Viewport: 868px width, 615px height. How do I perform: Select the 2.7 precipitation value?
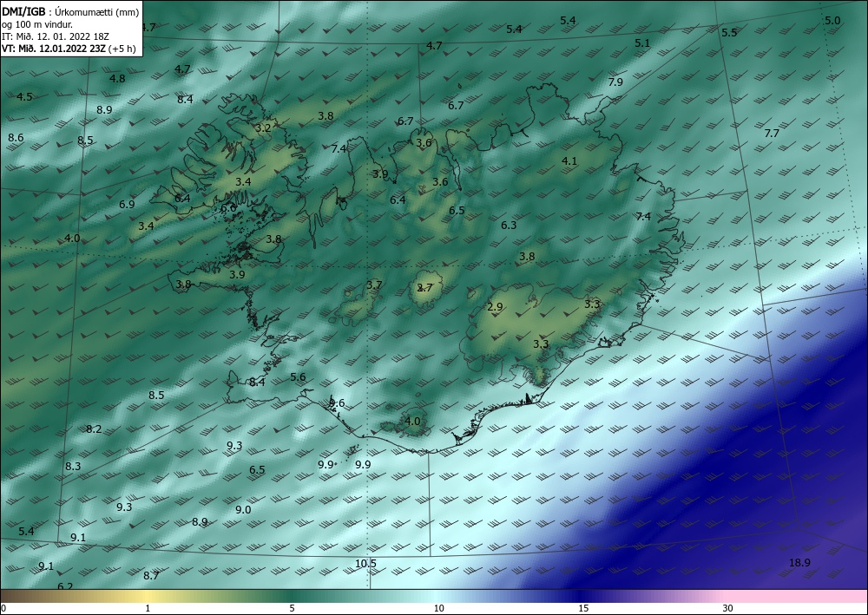(x=424, y=288)
